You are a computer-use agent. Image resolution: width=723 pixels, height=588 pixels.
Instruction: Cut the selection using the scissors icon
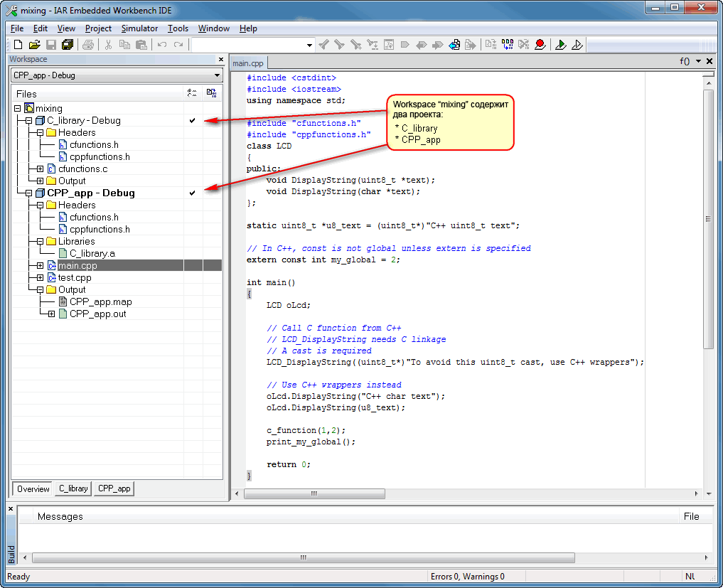tap(108, 45)
